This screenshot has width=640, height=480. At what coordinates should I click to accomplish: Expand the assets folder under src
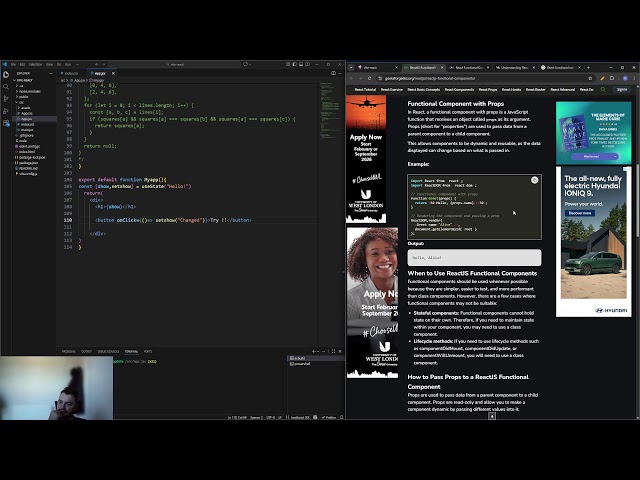[x=24, y=108]
